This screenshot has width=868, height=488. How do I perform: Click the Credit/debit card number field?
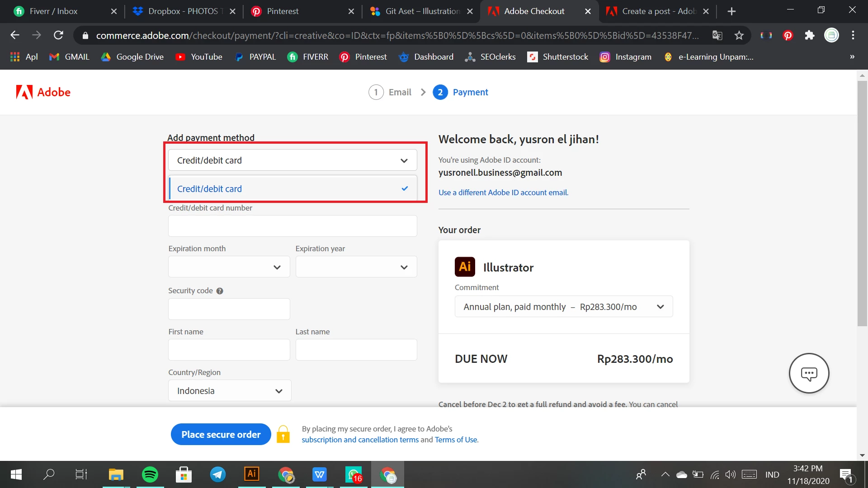[292, 226]
